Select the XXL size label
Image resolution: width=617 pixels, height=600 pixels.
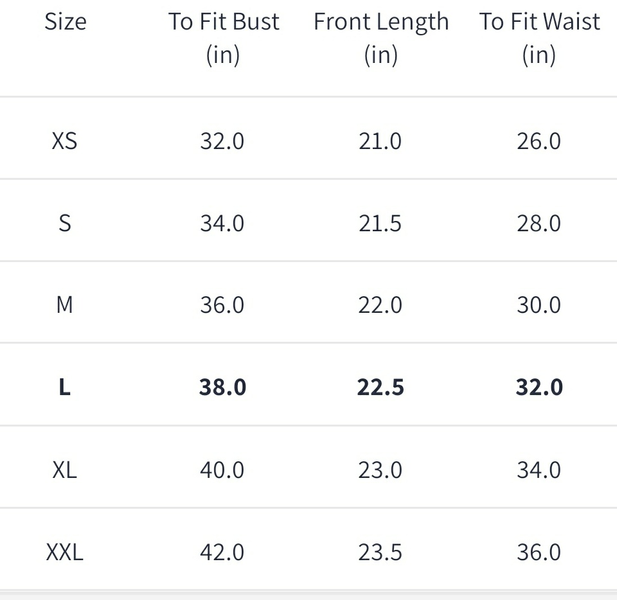click(64, 552)
